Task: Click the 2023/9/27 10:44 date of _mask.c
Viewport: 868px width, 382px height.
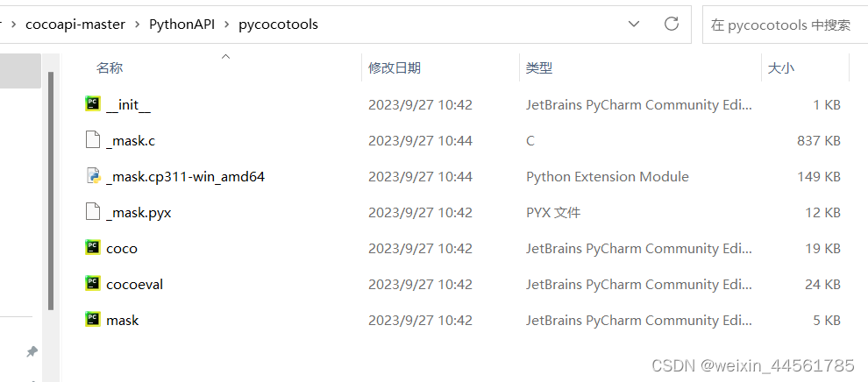Action: [x=420, y=141]
